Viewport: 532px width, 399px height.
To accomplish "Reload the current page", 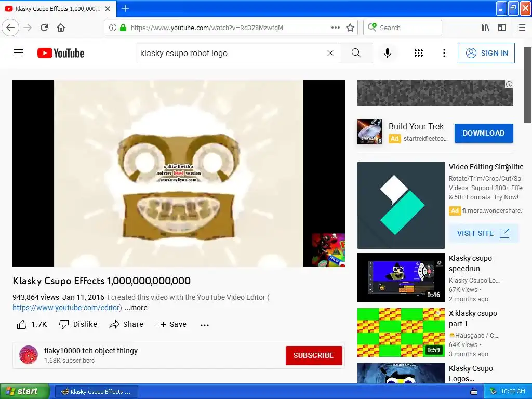I will 45,28.
